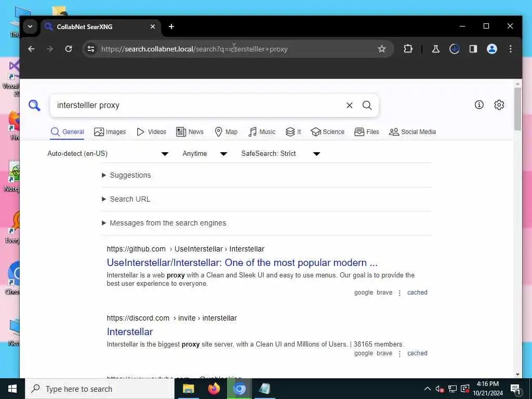Open UseInterstellar/Interstellar GitHub result link
The height and width of the screenshot is (399, 532).
[242, 262]
